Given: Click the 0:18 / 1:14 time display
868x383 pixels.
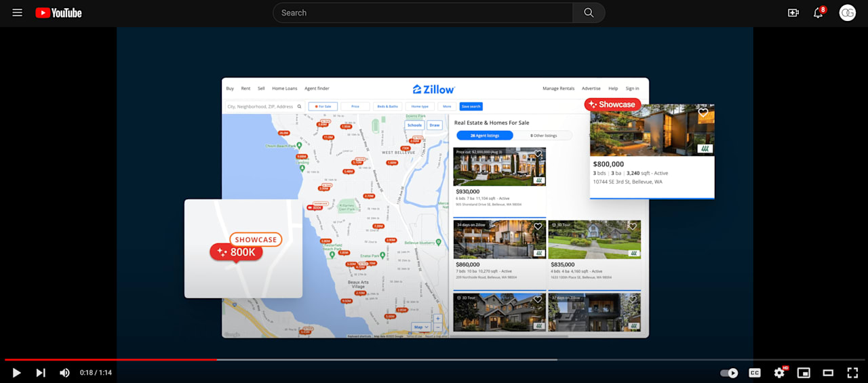Looking at the screenshot, I should [96, 373].
